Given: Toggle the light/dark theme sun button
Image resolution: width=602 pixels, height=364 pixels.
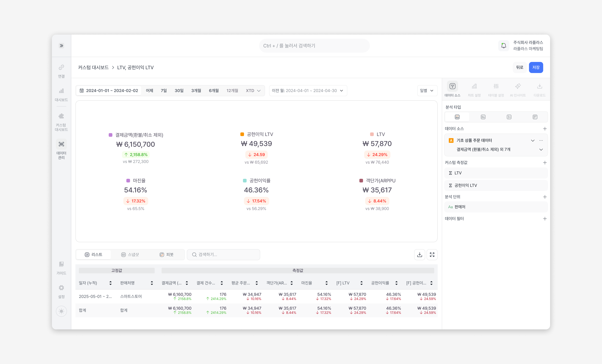Looking at the screenshot, I should click(x=61, y=311).
